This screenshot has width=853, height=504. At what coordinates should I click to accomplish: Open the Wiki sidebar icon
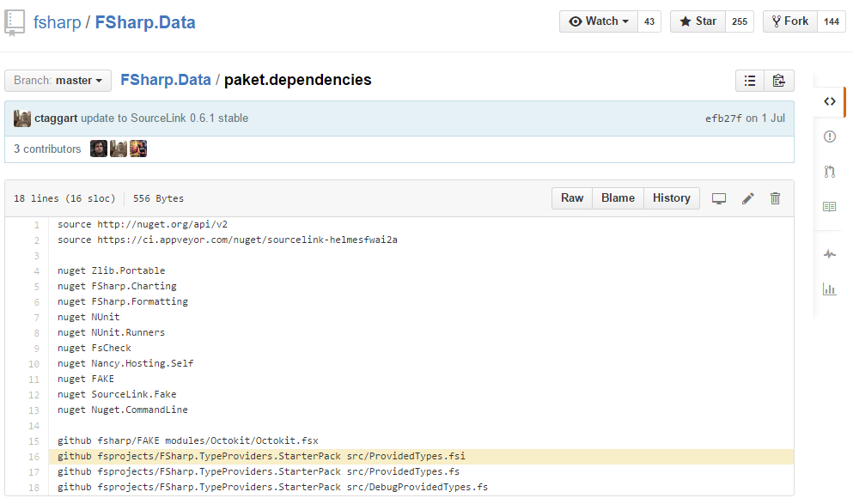(x=829, y=207)
